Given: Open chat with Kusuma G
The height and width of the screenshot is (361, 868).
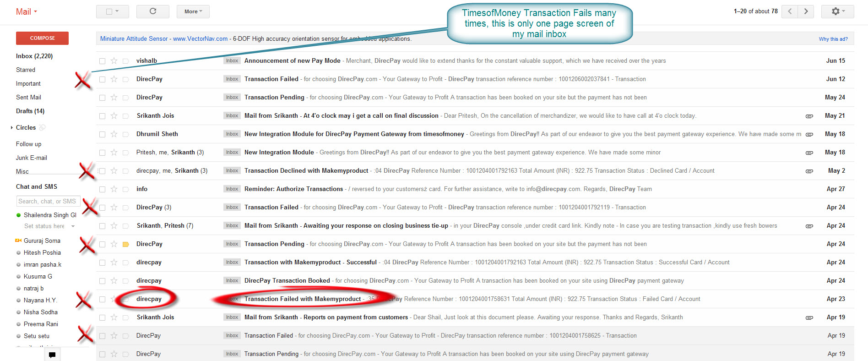Looking at the screenshot, I should pyautogui.click(x=38, y=276).
